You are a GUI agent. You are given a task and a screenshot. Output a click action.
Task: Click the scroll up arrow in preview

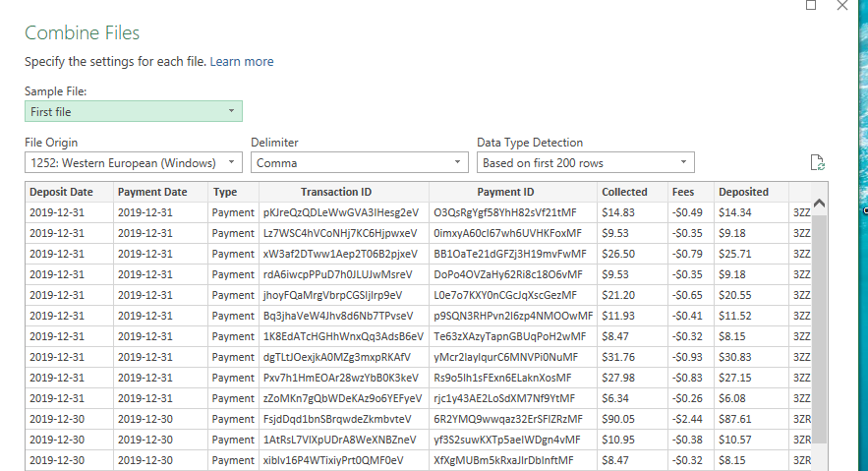(820, 202)
